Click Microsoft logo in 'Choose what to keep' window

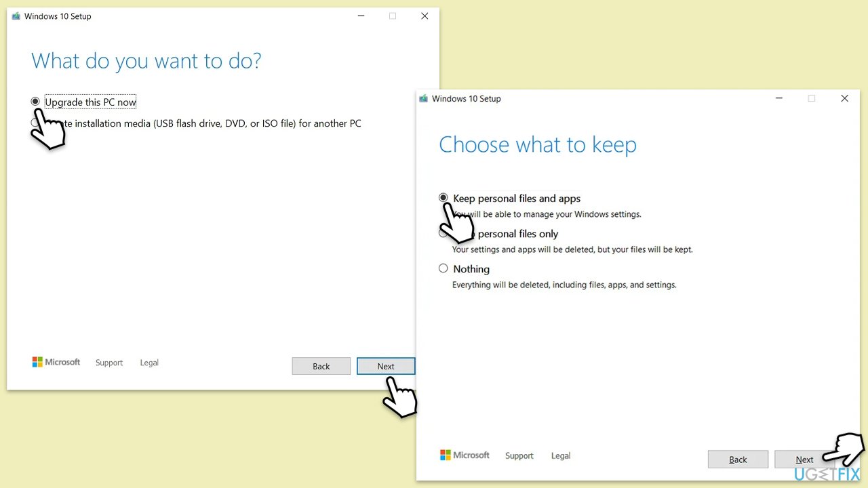(465, 455)
